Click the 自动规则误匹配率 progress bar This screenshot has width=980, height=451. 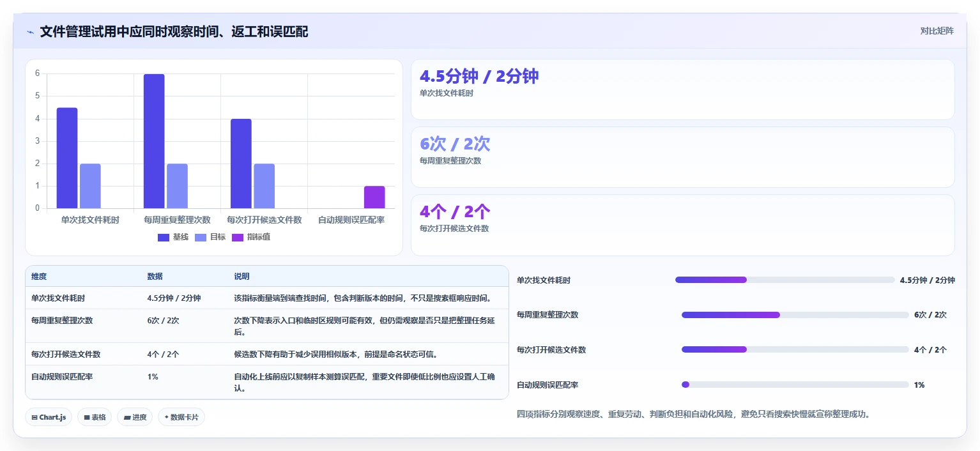(795, 385)
